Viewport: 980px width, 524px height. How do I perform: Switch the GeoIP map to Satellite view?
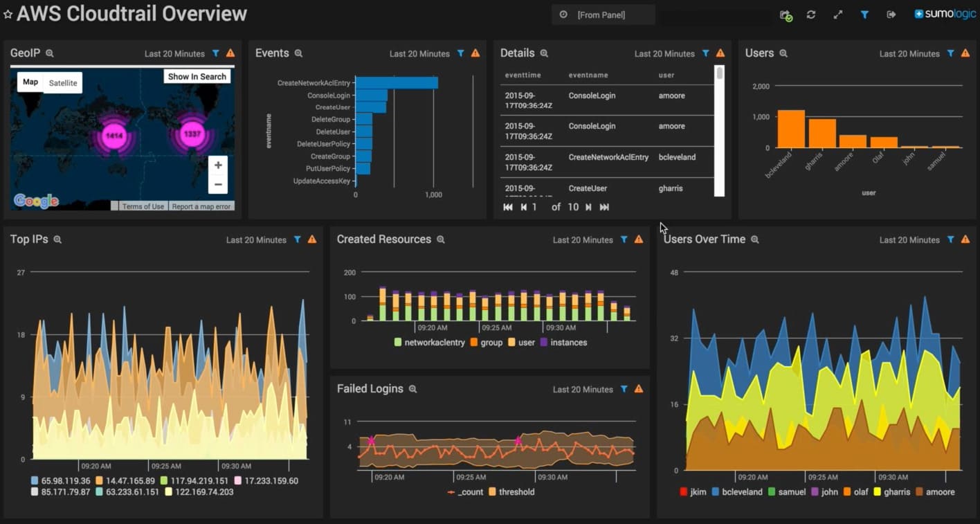tap(63, 82)
